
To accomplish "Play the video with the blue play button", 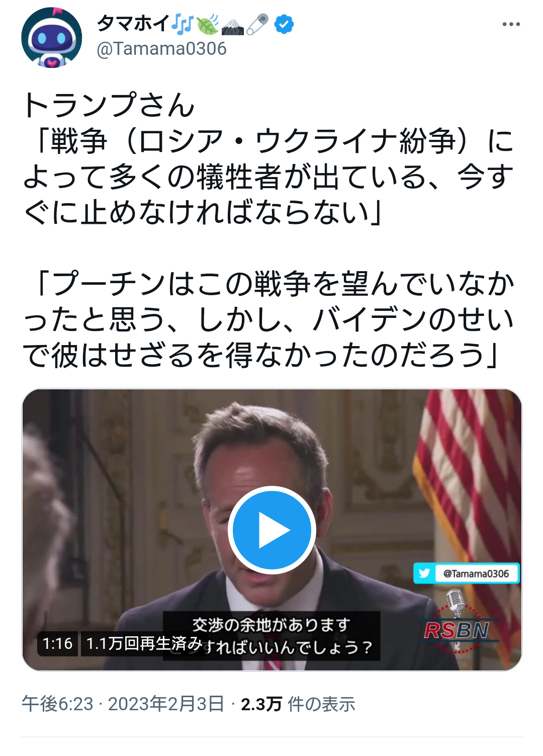I will (x=272, y=530).
